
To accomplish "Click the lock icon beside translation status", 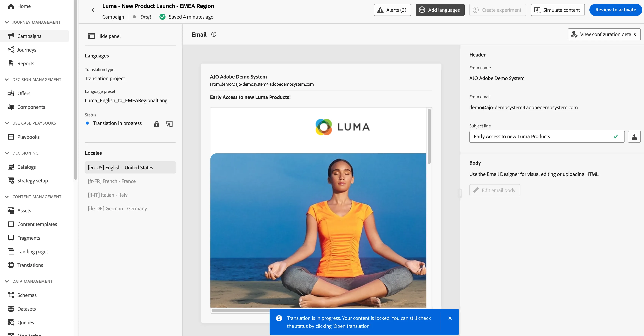I will coord(157,124).
